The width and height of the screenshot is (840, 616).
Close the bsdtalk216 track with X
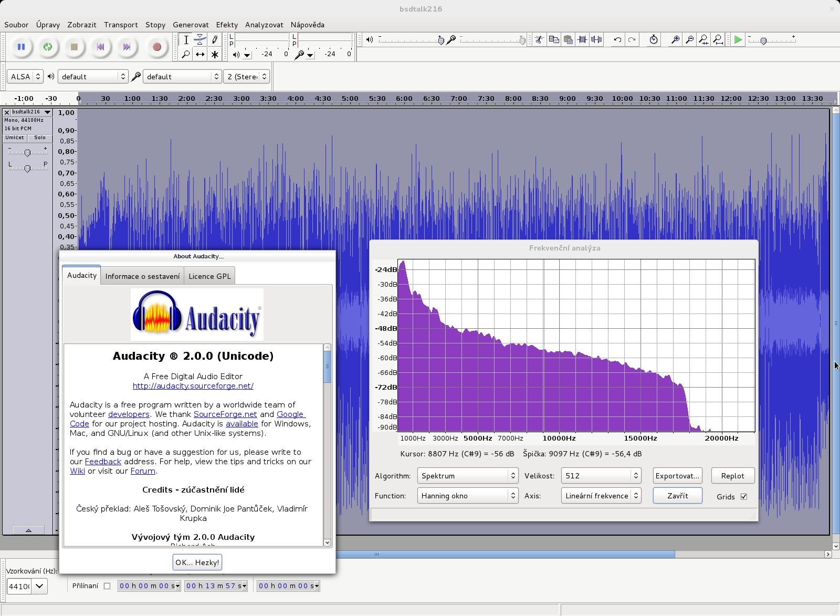coord(7,112)
